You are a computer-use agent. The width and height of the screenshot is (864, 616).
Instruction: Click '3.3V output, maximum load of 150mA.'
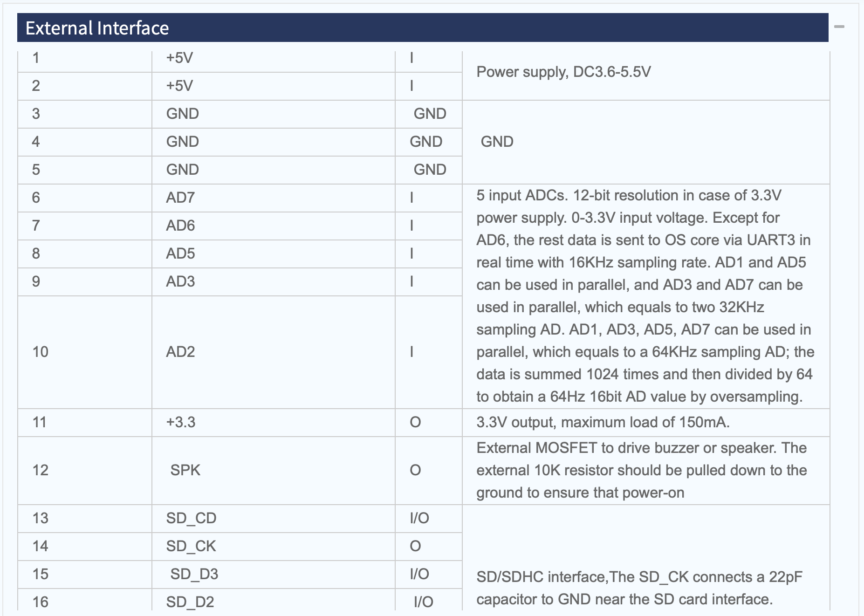(x=603, y=422)
